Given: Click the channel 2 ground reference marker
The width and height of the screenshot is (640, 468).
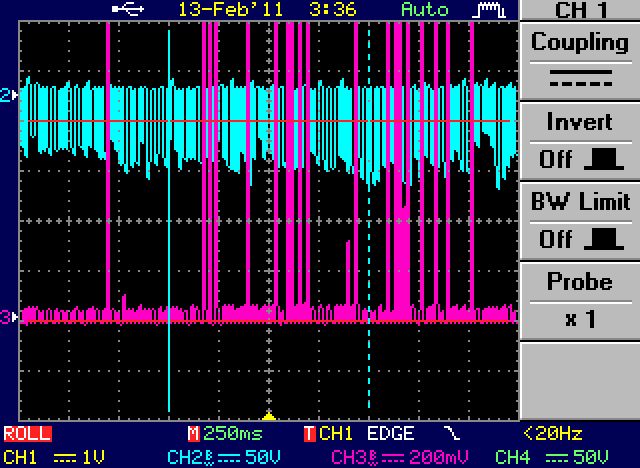Looking at the screenshot, I should 9,95.
